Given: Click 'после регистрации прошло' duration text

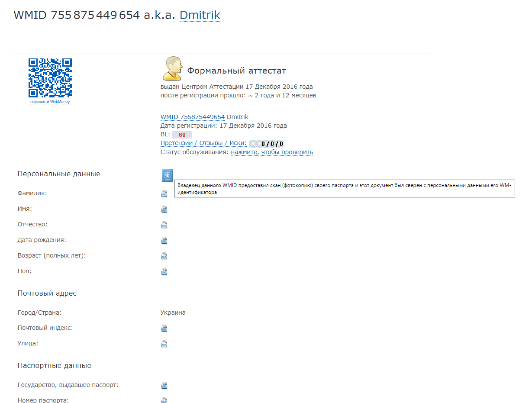Looking at the screenshot, I should pyautogui.click(x=239, y=95).
